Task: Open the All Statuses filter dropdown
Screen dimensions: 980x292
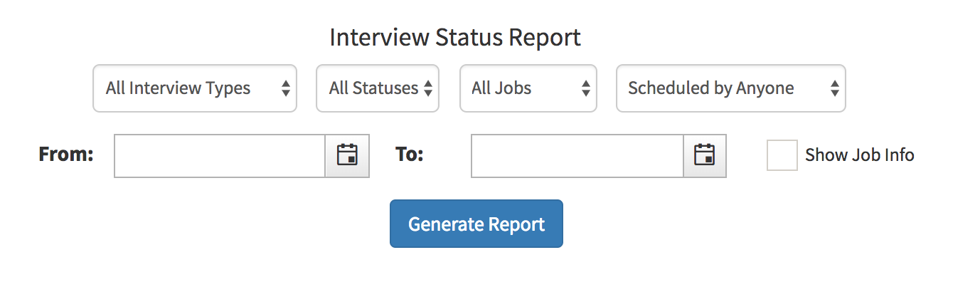Action: click(377, 88)
